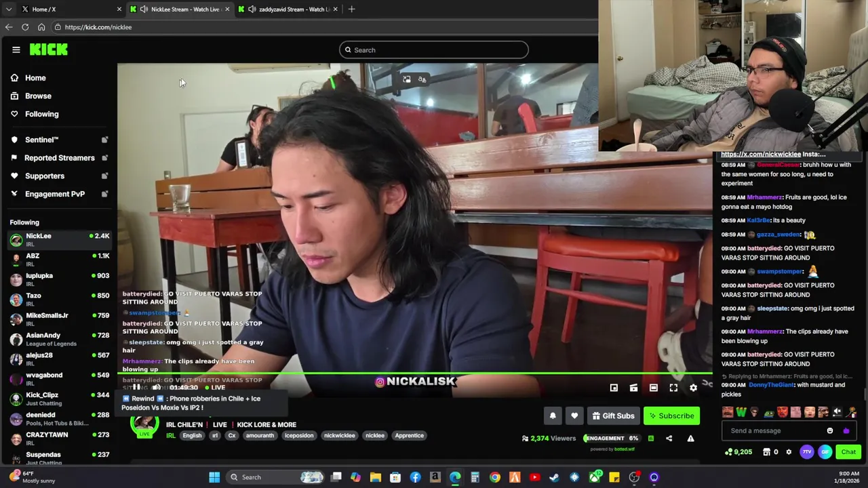The width and height of the screenshot is (868, 488).
Task: Click the Kick search box
Action: (433, 49)
